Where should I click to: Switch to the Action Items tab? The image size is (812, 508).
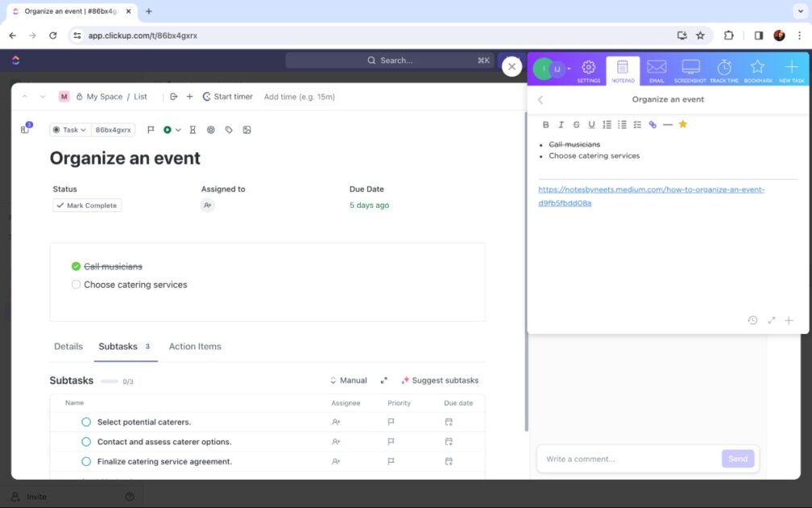pyautogui.click(x=195, y=346)
